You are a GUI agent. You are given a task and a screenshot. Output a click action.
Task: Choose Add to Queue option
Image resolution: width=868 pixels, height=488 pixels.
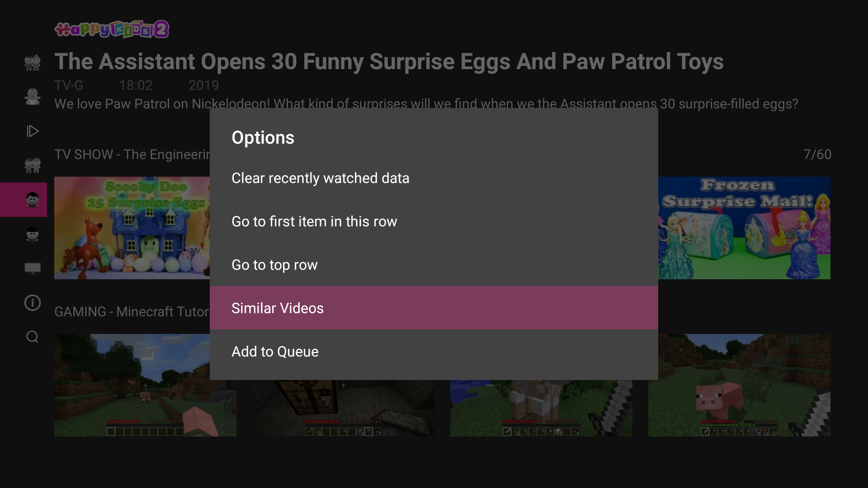point(275,352)
